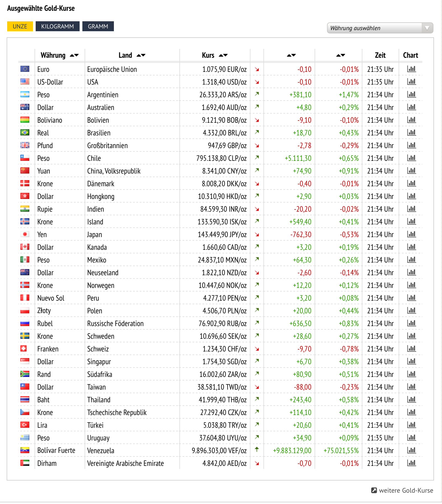Image resolution: width=442 pixels, height=504 pixels.
Task: Sort table by Währung column arrows
Action: click(74, 56)
